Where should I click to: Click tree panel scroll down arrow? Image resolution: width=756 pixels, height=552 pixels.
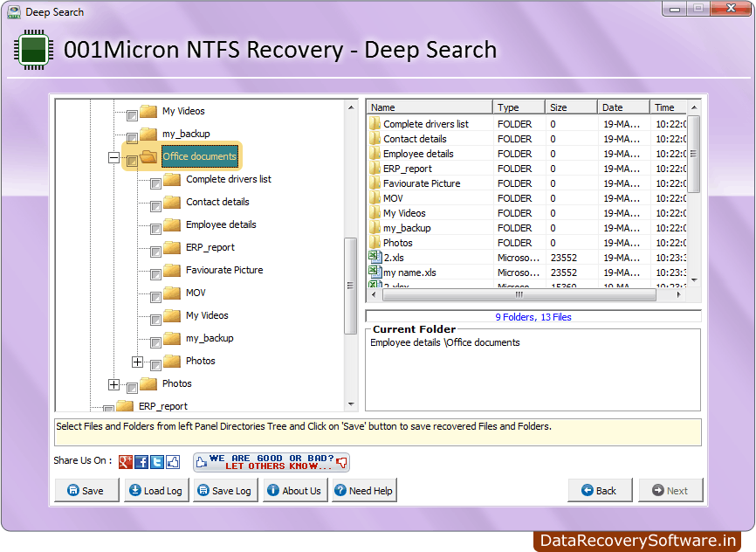click(351, 404)
